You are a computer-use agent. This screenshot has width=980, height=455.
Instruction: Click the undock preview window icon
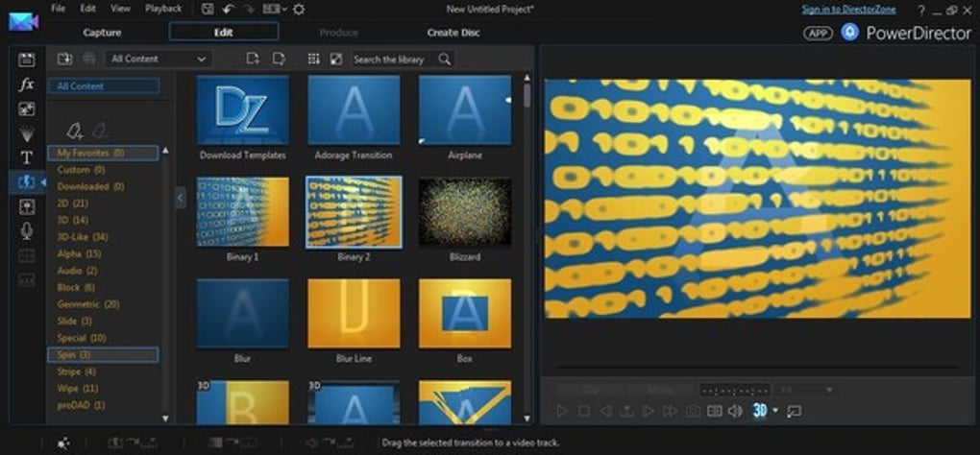tap(795, 411)
